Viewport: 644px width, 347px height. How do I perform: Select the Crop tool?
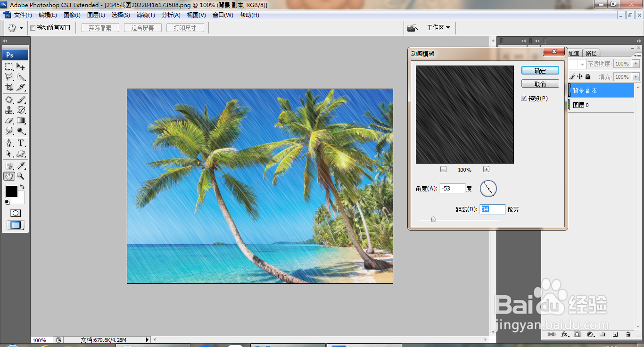tap(9, 87)
